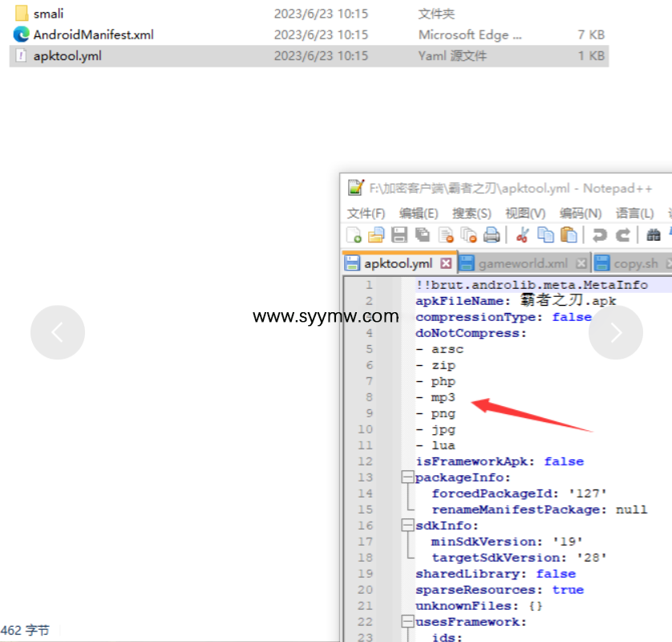This screenshot has width=672, height=642.
Task: Click the Cut scissors icon
Action: [x=523, y=235]
